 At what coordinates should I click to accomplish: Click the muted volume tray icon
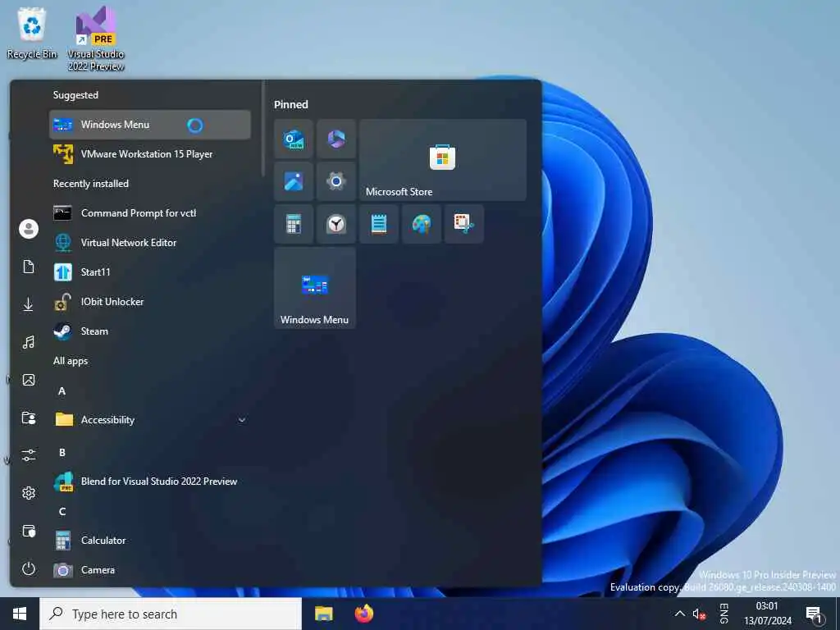click(x=699, y=614)
